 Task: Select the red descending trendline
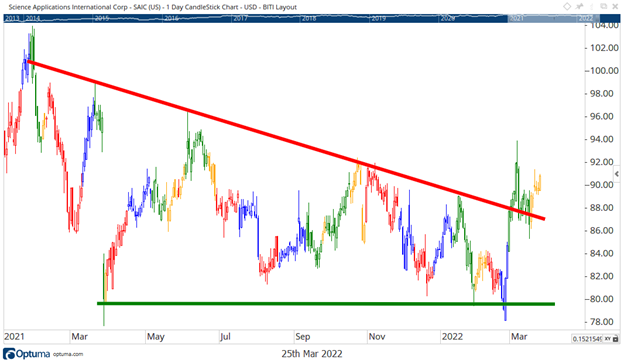point(286,140)
